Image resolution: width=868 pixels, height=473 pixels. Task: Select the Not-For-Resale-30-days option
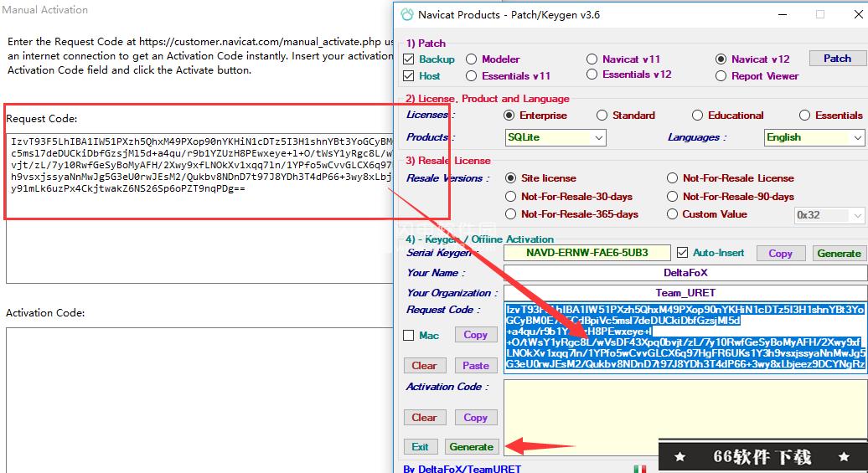point(510,197)
